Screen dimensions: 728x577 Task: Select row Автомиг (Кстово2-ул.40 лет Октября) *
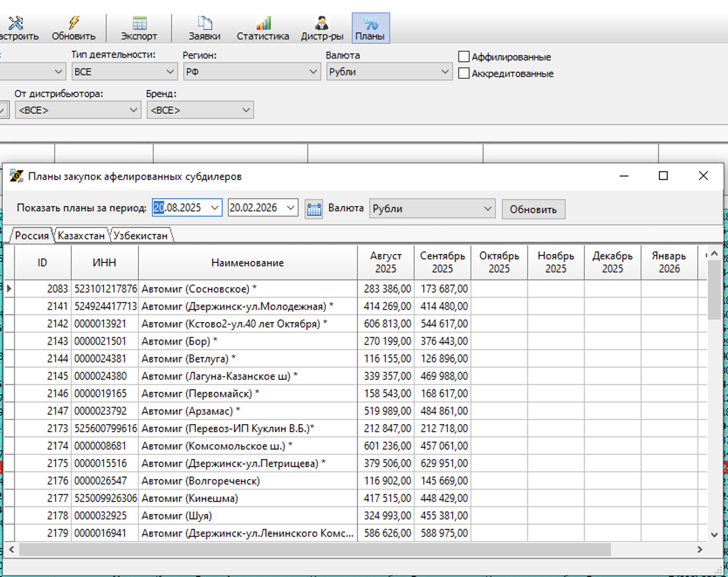point(355,323)
